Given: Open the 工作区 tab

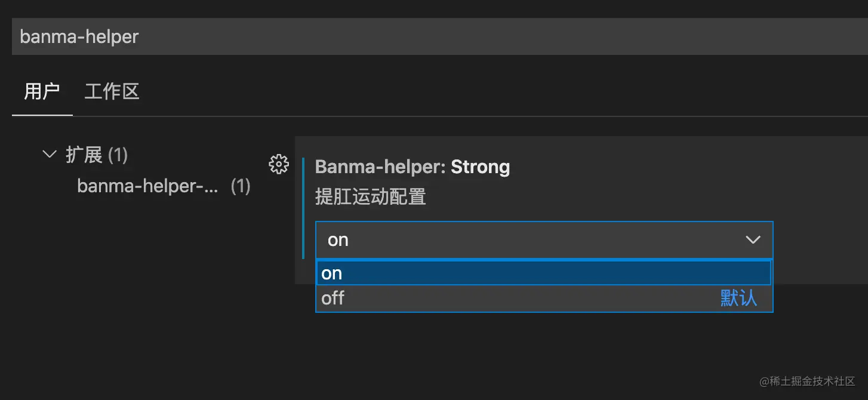Looking at the screenshot, I should pyautogui.click(x=112, y=92).
